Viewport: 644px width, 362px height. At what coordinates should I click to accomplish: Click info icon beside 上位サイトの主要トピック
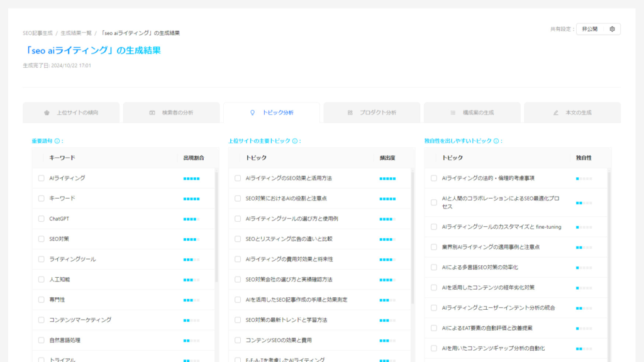pos(295,141)
